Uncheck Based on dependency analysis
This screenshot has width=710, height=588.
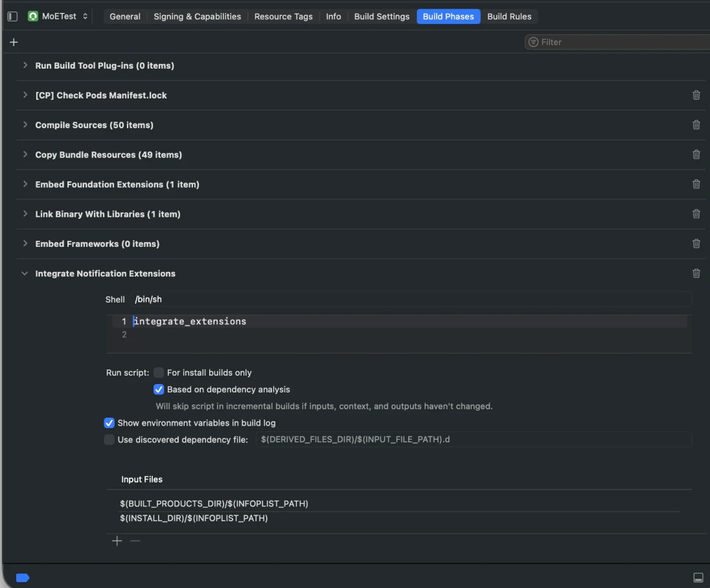click(159, 389)
